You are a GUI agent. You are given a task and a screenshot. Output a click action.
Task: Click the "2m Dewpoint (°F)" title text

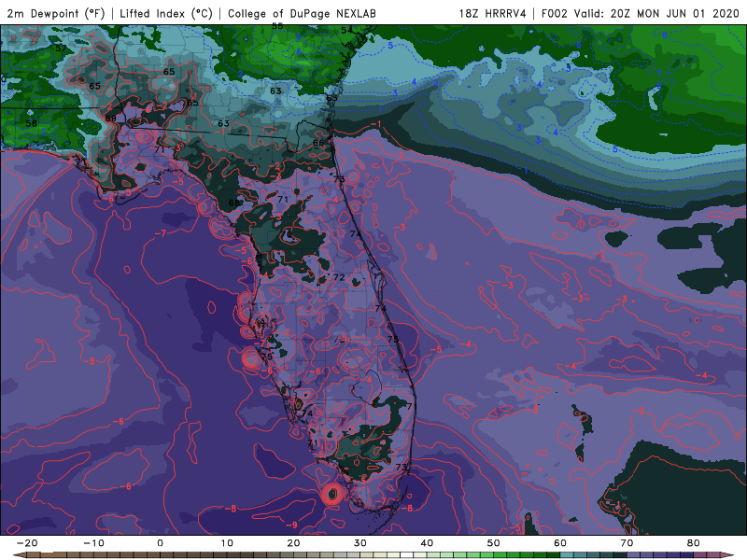(x=56, y=13)
